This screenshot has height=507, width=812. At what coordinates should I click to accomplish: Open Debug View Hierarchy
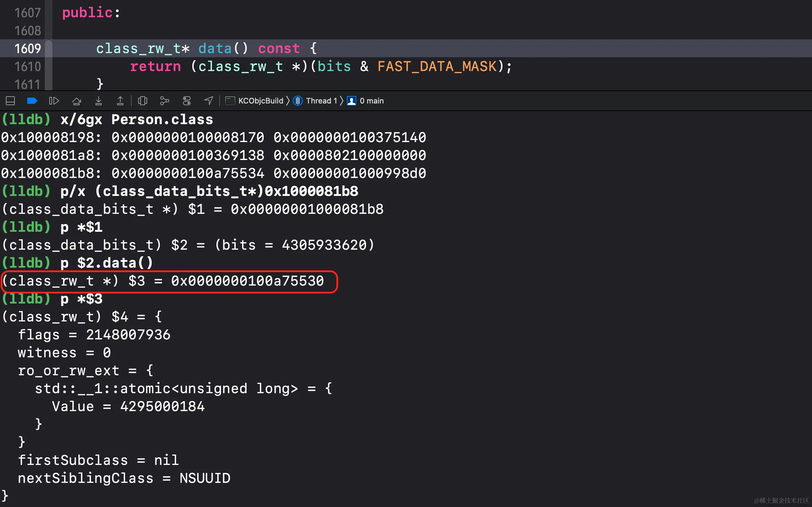coord(142,101)
